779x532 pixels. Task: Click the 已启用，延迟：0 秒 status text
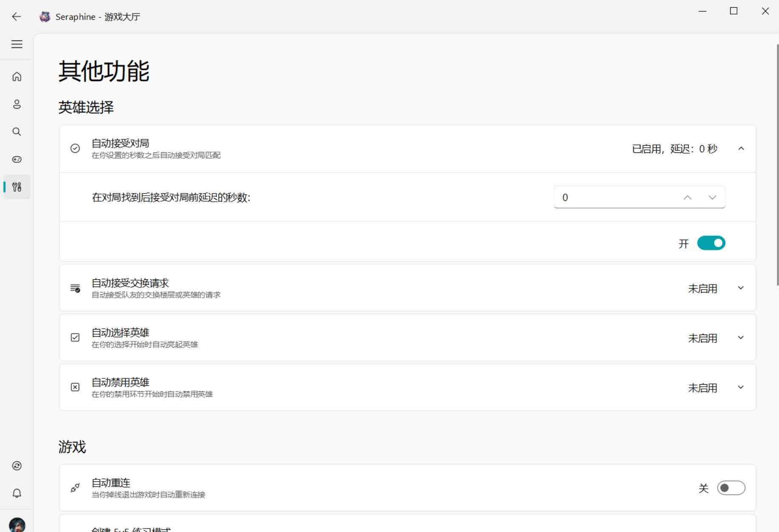[675, 149]
